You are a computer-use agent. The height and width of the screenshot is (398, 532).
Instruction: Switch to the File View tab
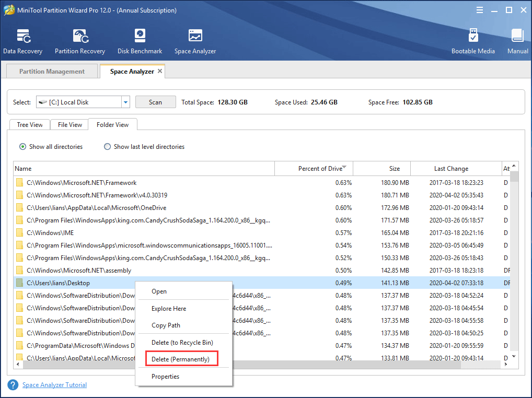70,125
